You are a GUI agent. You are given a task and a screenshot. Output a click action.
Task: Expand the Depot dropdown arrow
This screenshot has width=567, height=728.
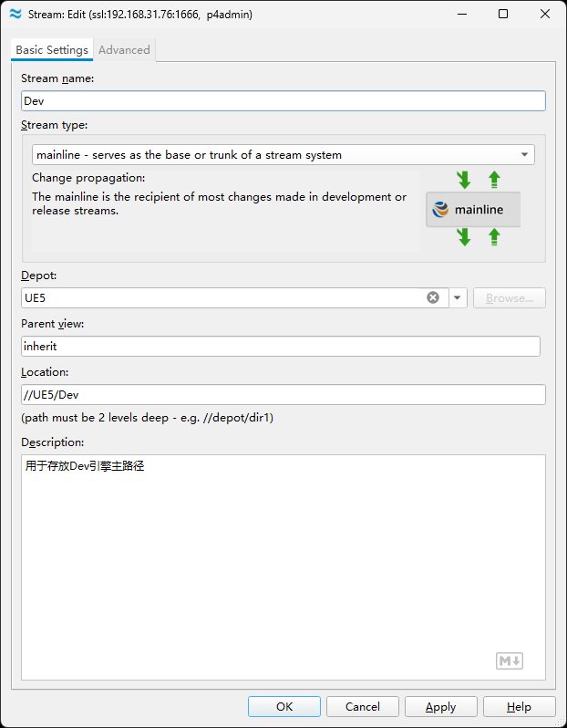[458, 297]
